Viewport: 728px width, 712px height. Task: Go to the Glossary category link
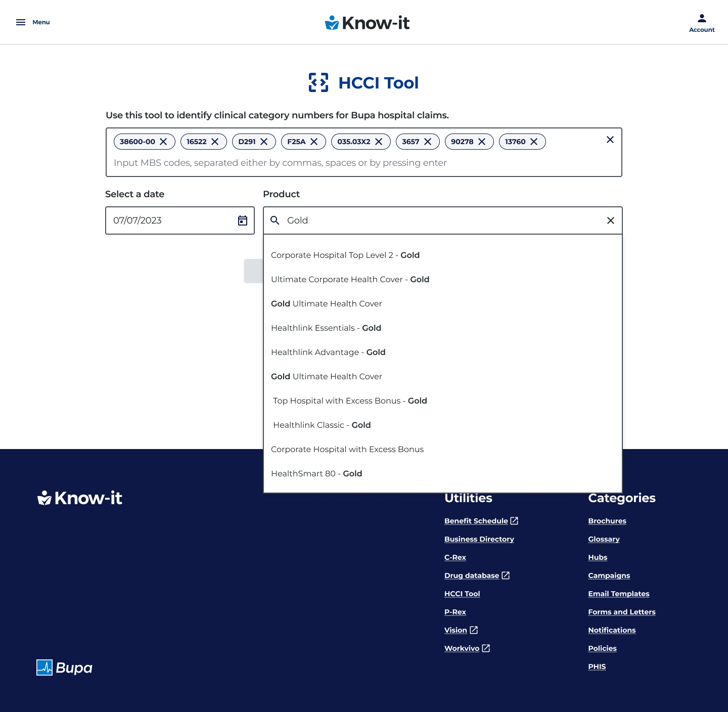pos(604,539)
